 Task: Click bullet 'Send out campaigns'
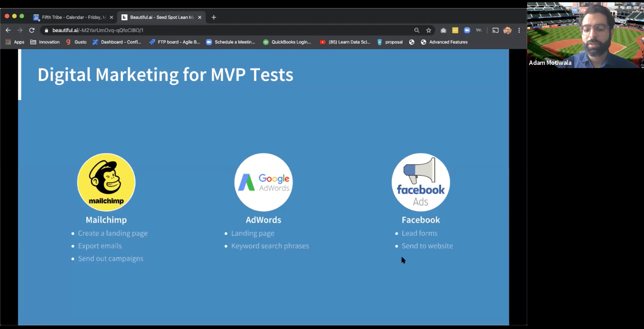[x=111, y=258]
